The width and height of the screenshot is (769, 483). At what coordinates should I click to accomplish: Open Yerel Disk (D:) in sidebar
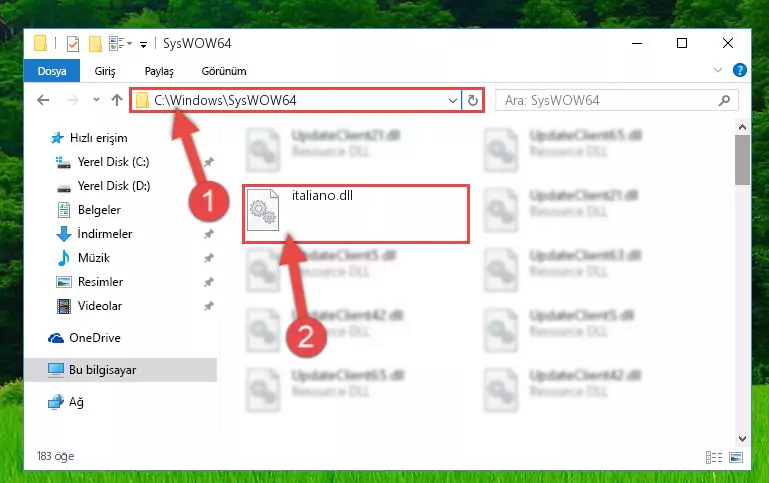114,186
